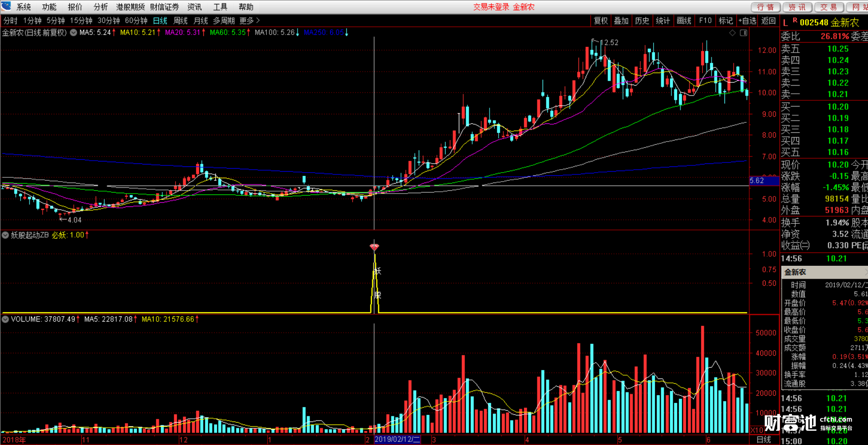This screenshot has height=445, width=868.
Task: Click the 日线 period label at bottom right
Action: click(x=763, y=439)
